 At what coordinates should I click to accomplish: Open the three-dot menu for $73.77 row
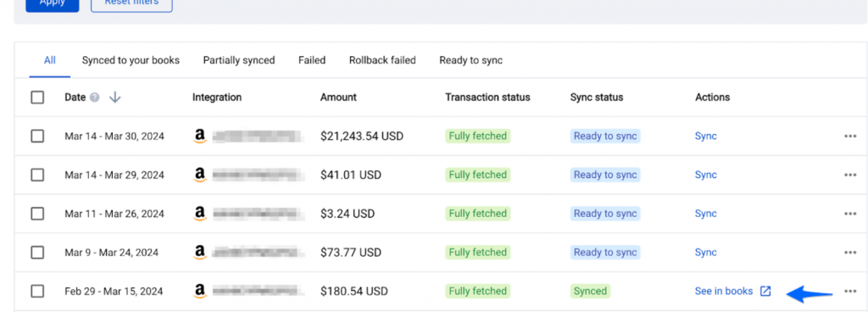pos(850,253)
